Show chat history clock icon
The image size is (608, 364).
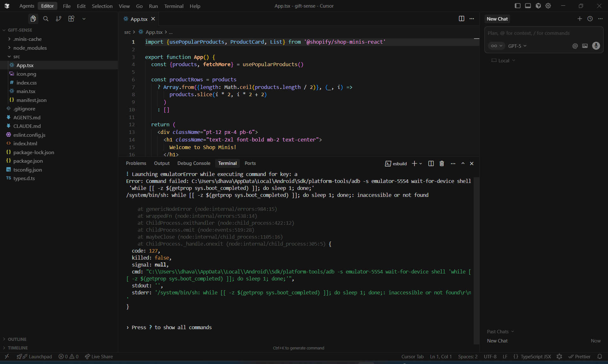pos(590,19)
